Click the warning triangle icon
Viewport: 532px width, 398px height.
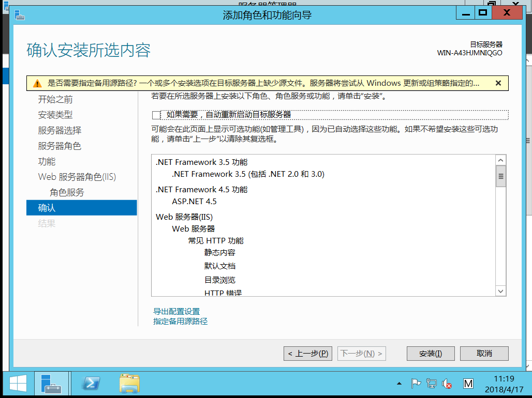(37, 83)
